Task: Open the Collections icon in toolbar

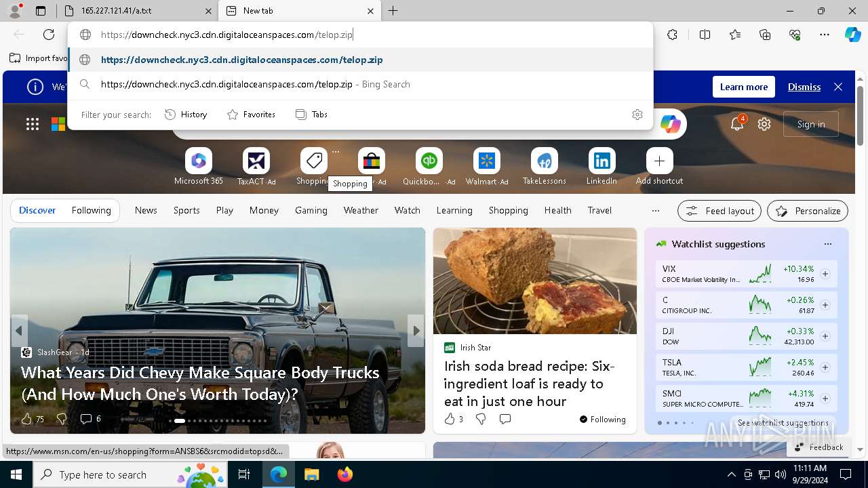Action: (765, 35)
